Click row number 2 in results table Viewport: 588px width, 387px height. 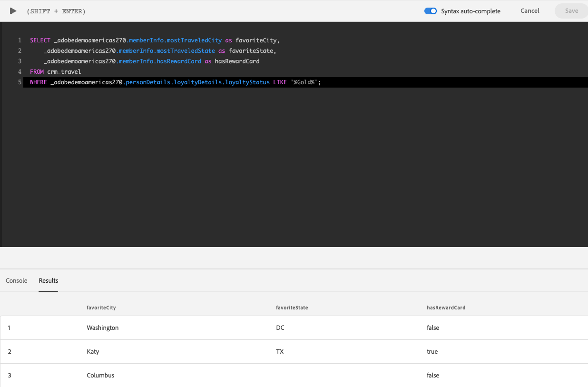coord(10,351)
